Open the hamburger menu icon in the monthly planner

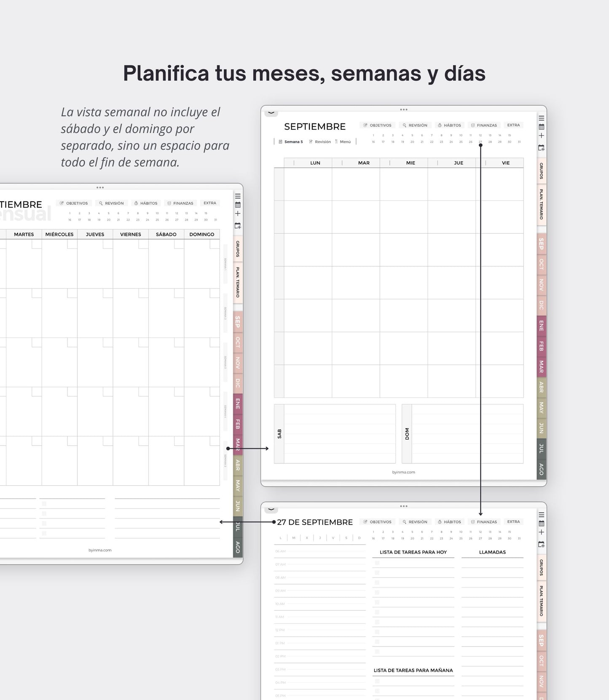point(238,196)
